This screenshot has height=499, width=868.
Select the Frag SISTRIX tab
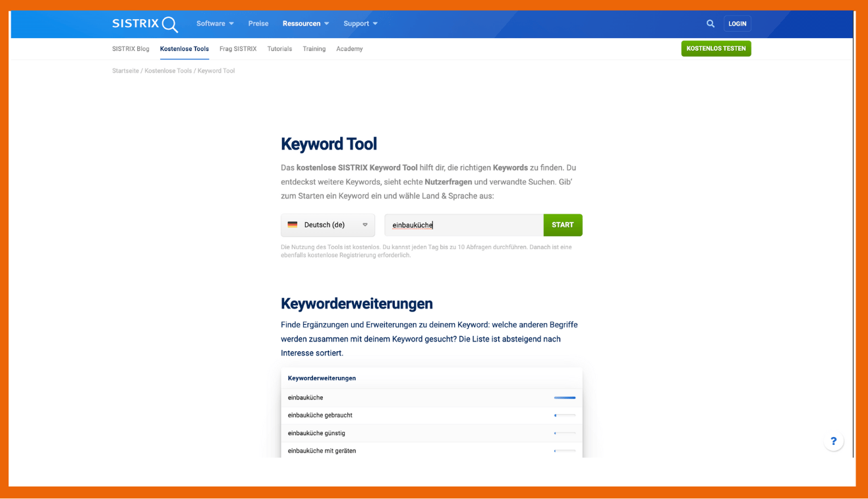[238, 49]
